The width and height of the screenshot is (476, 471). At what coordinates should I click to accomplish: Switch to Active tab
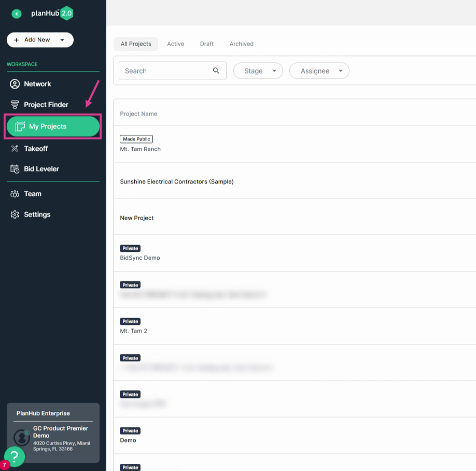[175, 44]
